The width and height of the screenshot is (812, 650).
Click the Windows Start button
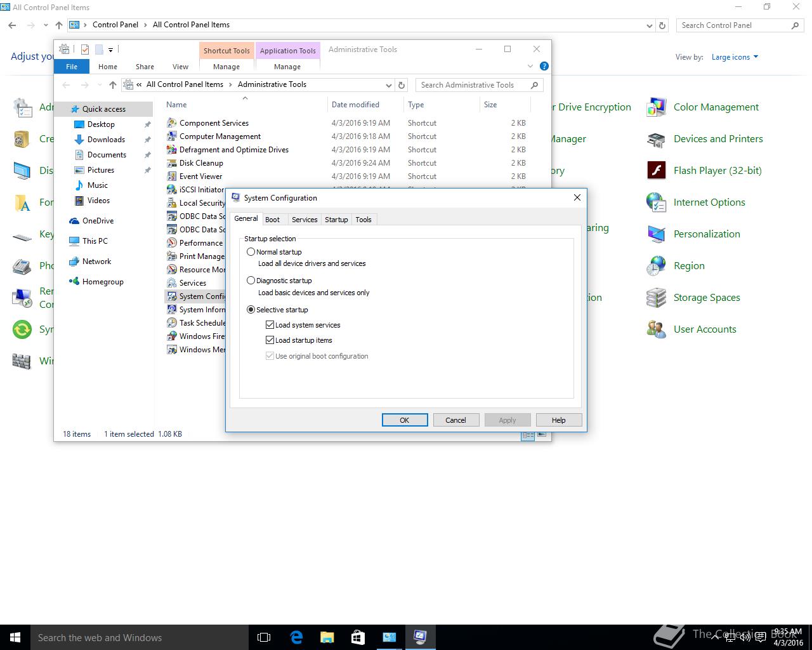[x=15, y=637]
